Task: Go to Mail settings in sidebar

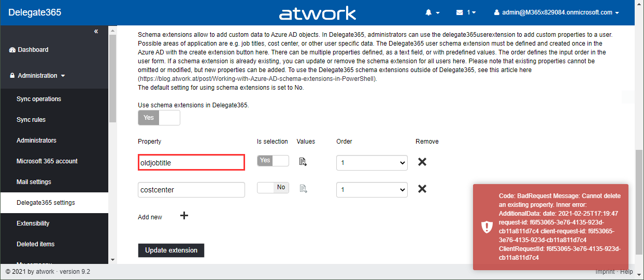Action: click(34, 182)
